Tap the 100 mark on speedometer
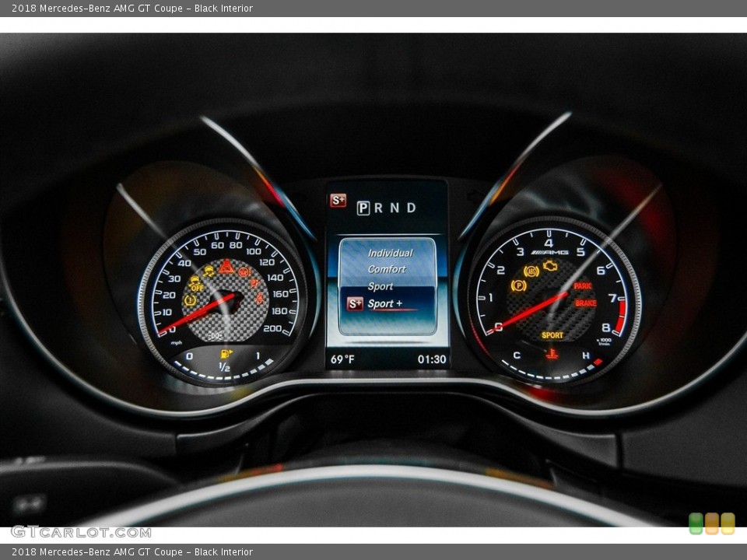The image size is (747, 560). click(254, 251)
